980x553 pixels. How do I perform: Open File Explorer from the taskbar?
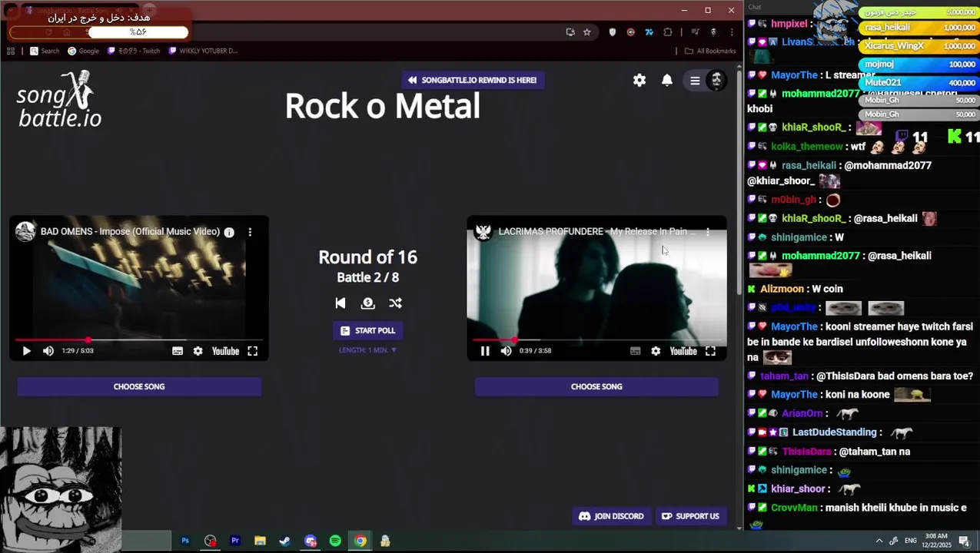(260, 541)
